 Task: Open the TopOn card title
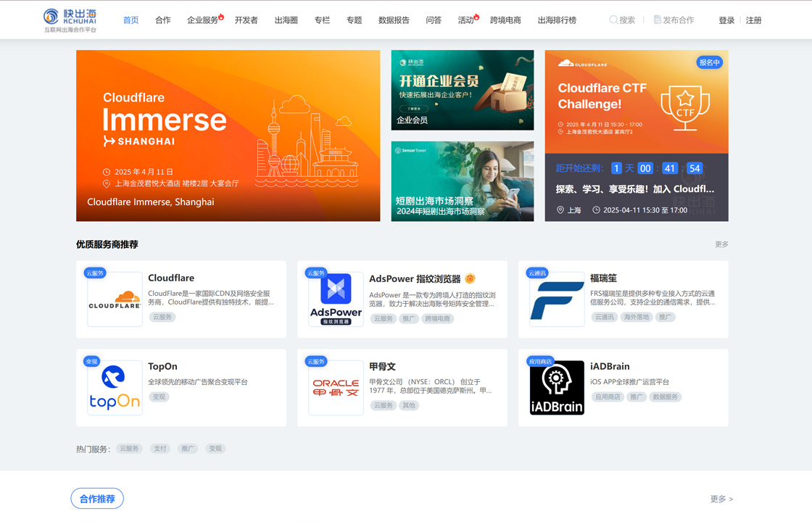[x=162, y=366]
